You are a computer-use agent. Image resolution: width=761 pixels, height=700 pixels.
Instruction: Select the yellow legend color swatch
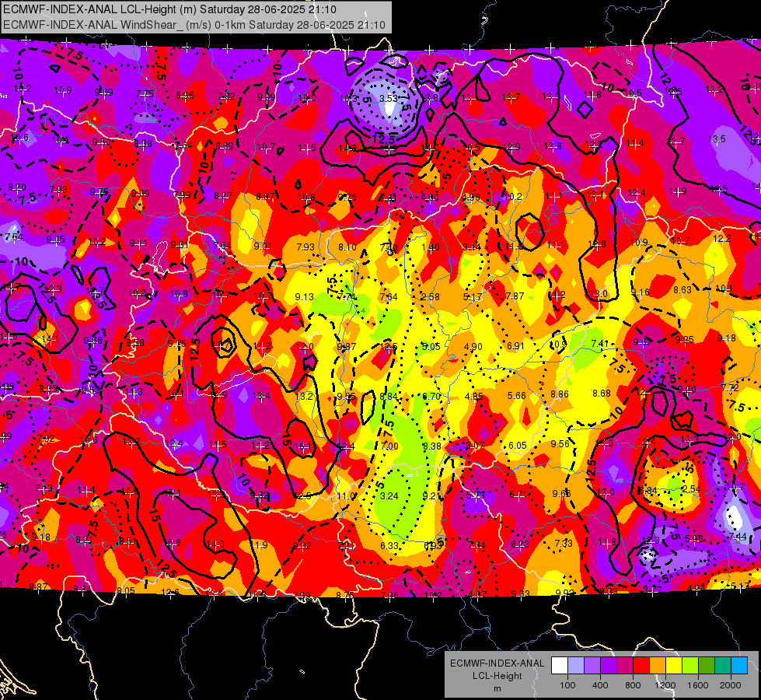click(x=674, y=666)
